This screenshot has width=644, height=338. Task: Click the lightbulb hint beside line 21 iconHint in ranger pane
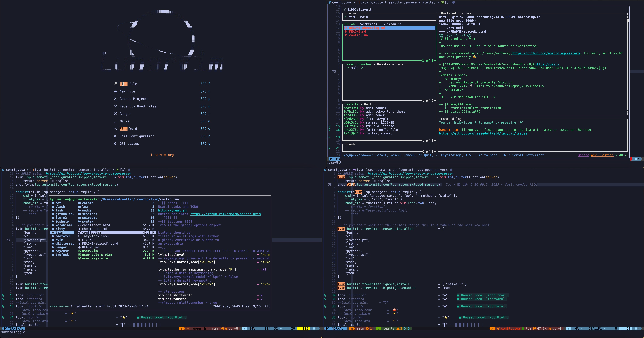[x=3, y=317]
